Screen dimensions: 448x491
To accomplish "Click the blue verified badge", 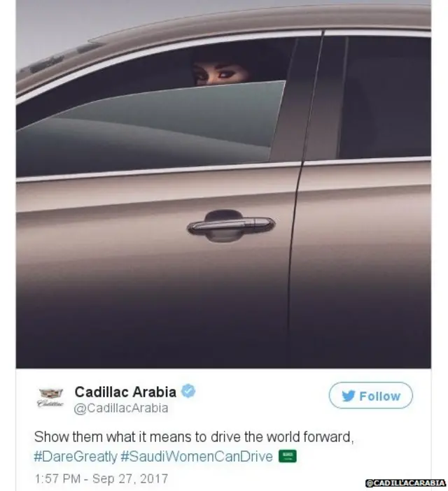I will click(188, 391).
